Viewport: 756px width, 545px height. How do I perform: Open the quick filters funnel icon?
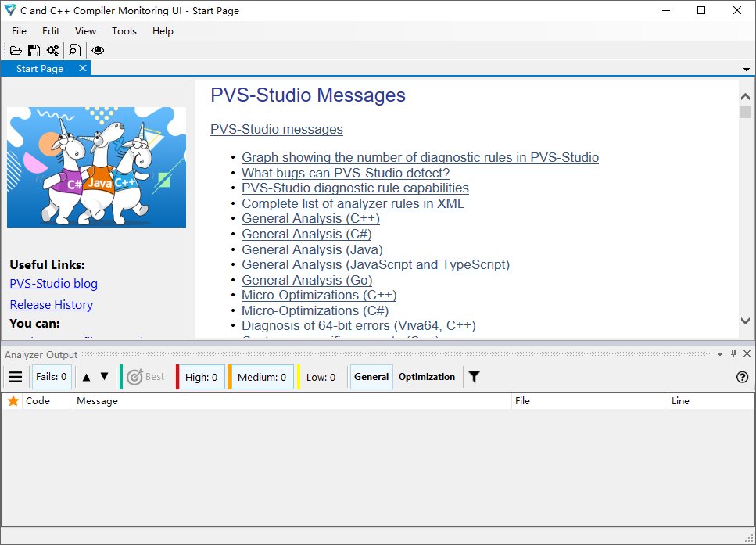click(475, 377)
